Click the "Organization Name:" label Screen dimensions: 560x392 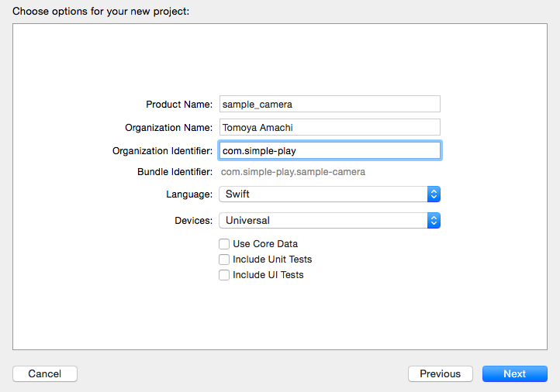168,128
